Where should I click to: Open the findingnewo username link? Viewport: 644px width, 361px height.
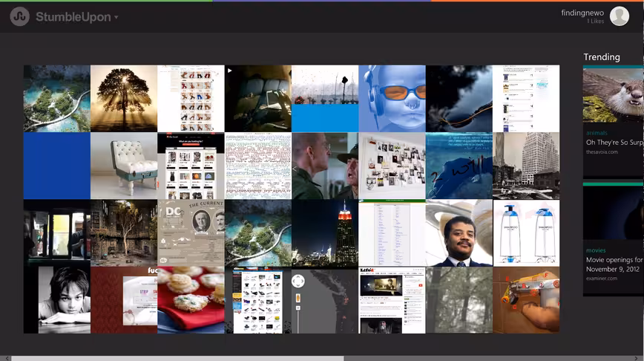(582, 13)
